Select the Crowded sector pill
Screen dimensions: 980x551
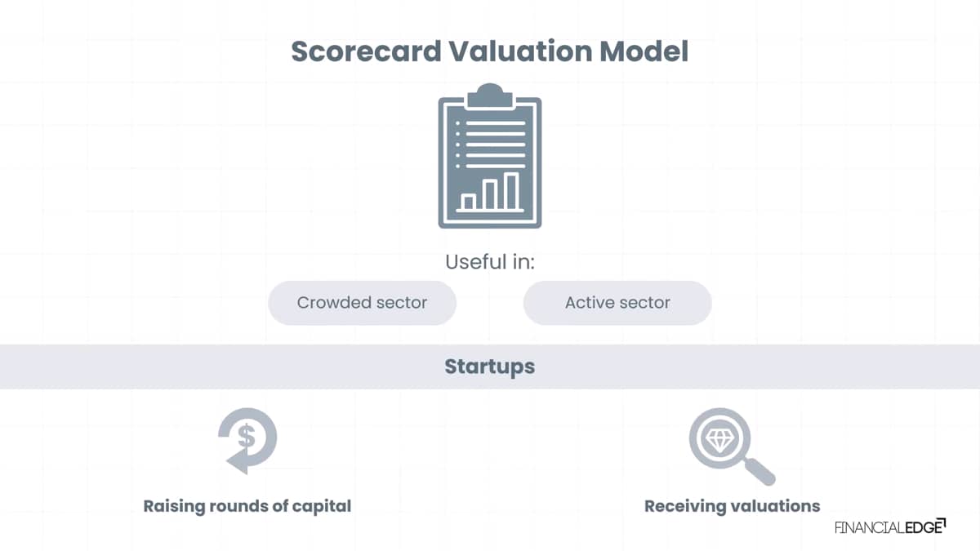[362, 303]
